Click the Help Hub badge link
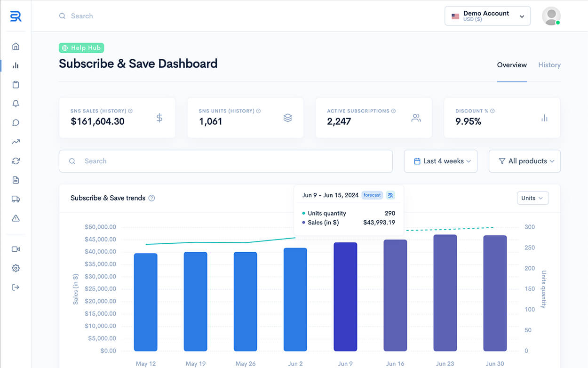Image resolution: width=588 pixels, height=368 pixels. 81,48
